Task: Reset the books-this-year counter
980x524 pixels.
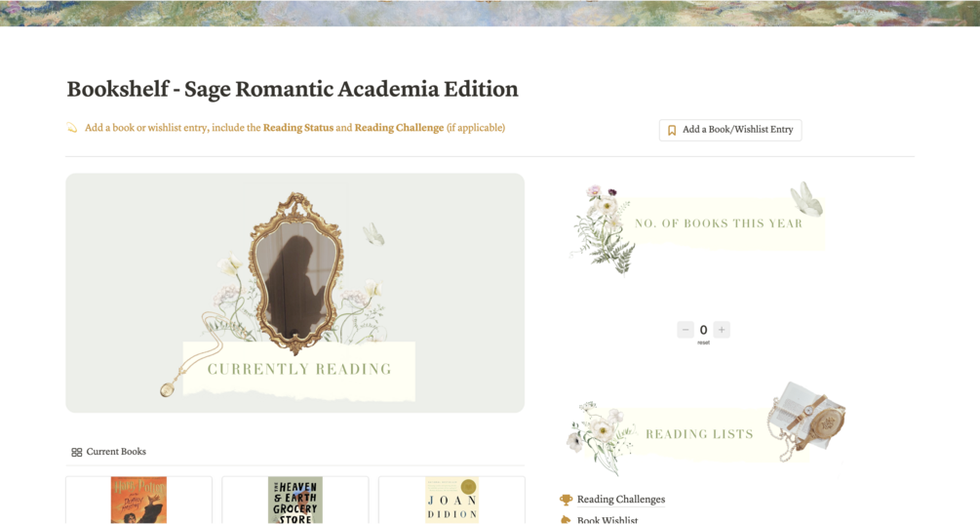Action: point(703,343)
